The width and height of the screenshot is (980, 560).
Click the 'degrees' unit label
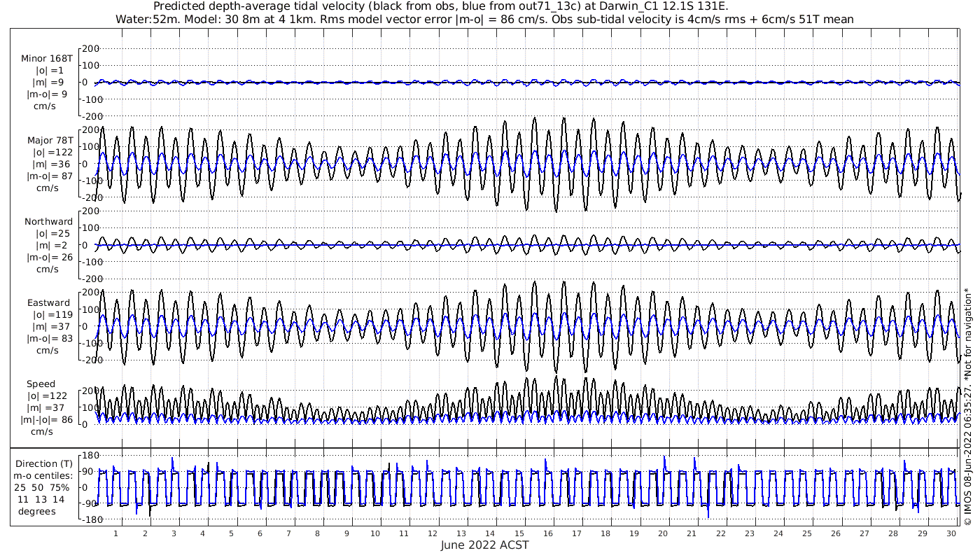click(x=36, y=511)
